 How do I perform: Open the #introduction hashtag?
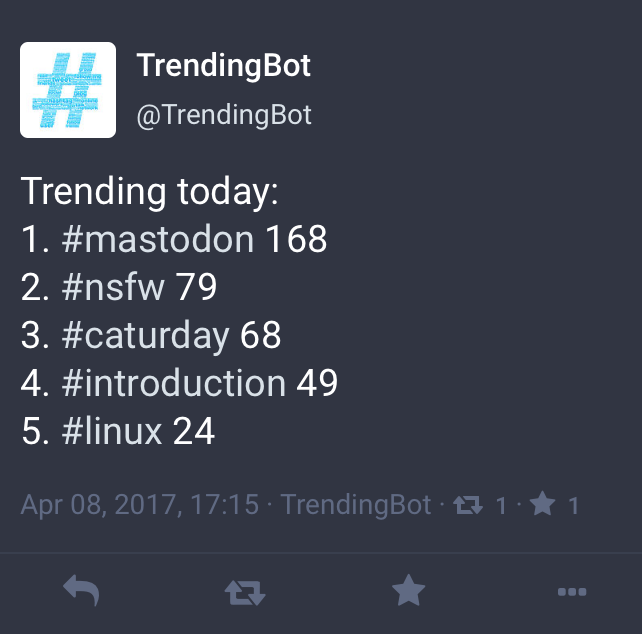173,384
